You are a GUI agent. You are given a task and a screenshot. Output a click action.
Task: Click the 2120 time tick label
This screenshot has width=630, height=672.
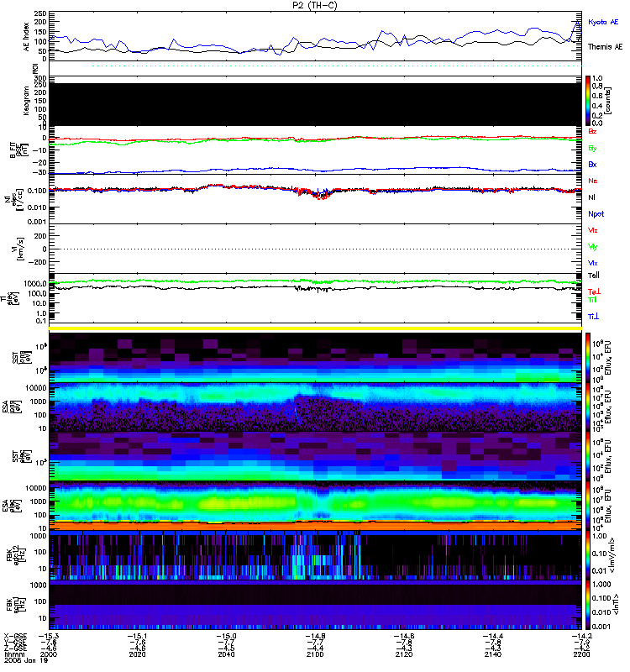[x=404, y=654]
